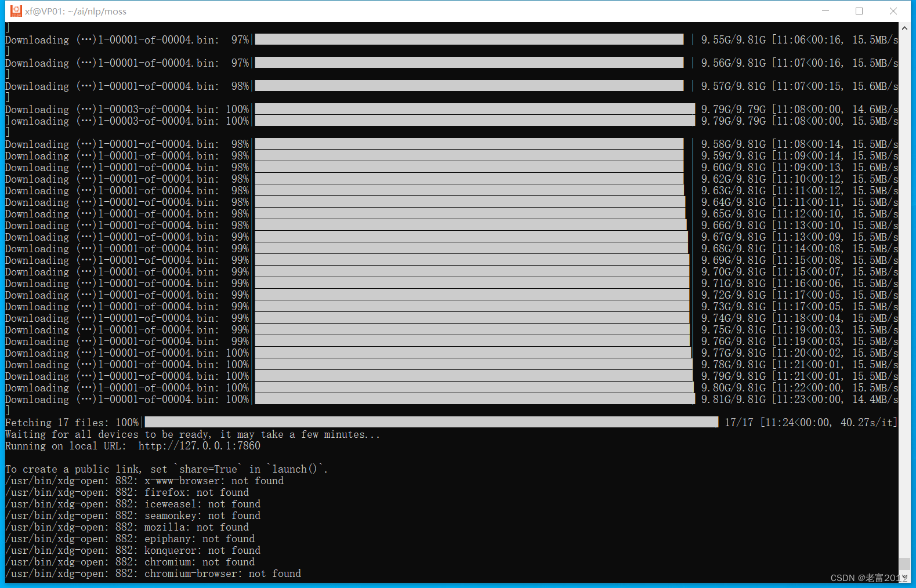Maximize the terminal window

pos(859,11)
